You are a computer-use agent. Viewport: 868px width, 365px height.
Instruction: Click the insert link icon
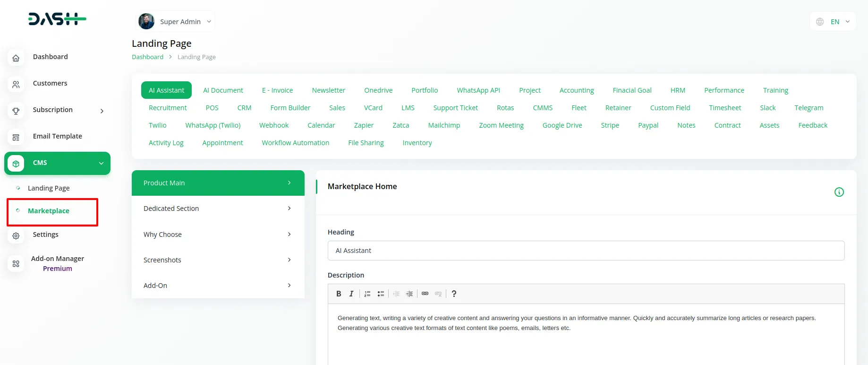pos(425,294)
